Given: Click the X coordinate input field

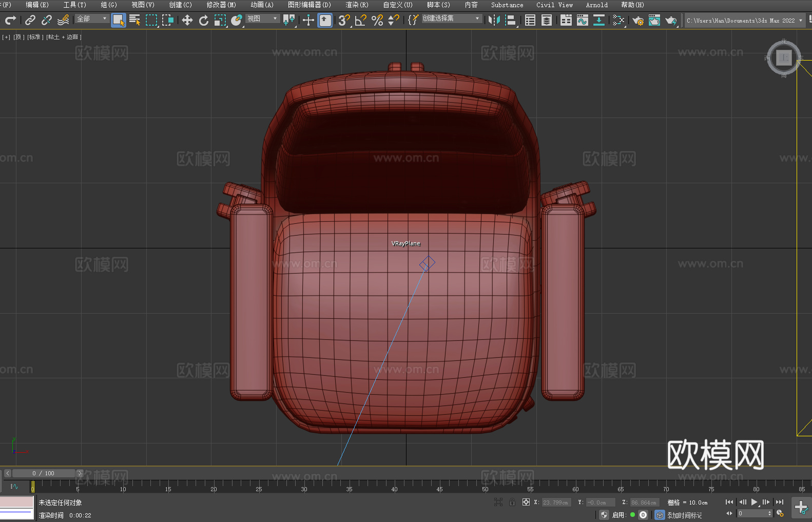Looking at the screenshot, I should (556, 502).
